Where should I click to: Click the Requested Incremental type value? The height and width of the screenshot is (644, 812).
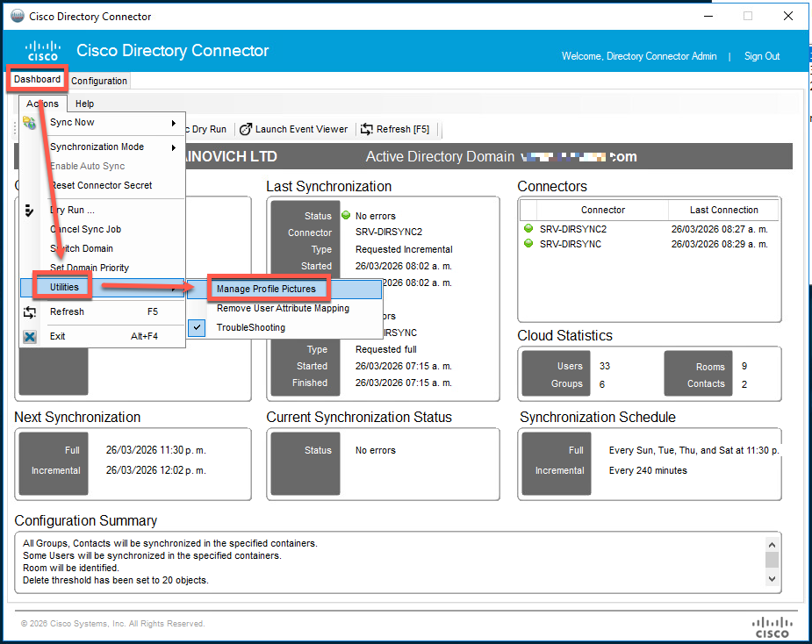tap(404, 249)
